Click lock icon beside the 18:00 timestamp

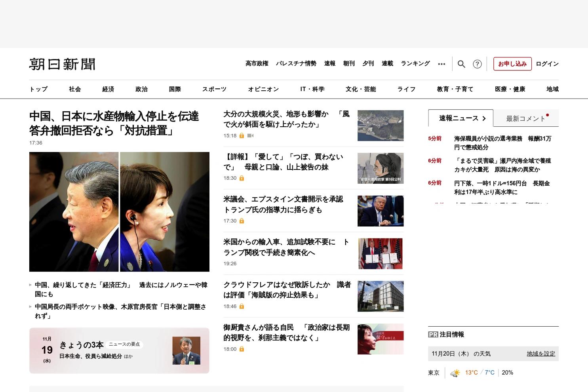(242, 349)
